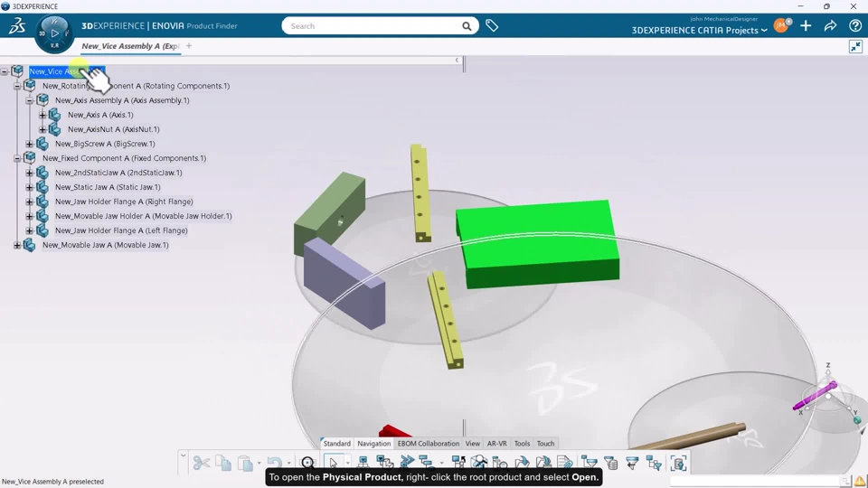
Task: Open the 3DEXPERIENCE CATIA Projects dropdown
Action: [699, 31]
